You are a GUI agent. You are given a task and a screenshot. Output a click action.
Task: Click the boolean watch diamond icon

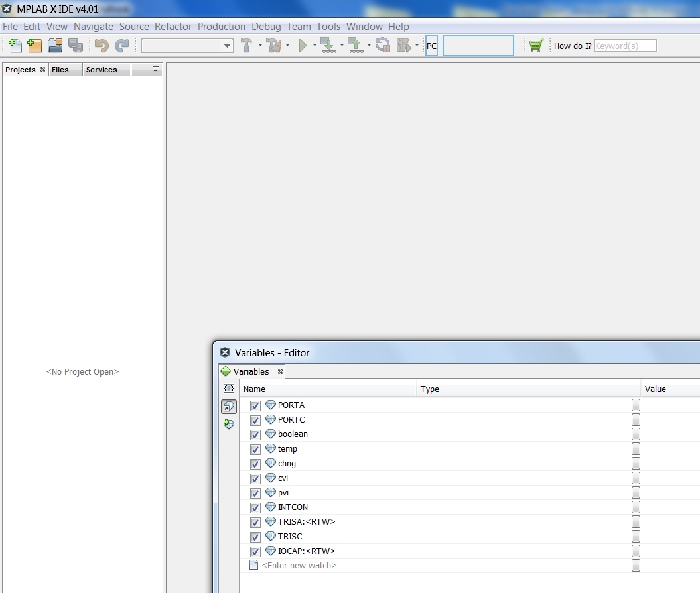click(x=271, y=434)
